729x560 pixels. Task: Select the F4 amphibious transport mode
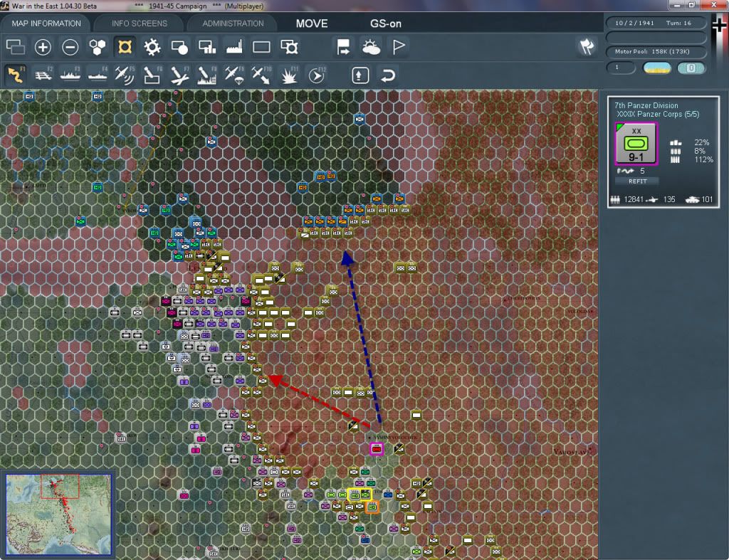click(98, 75)
